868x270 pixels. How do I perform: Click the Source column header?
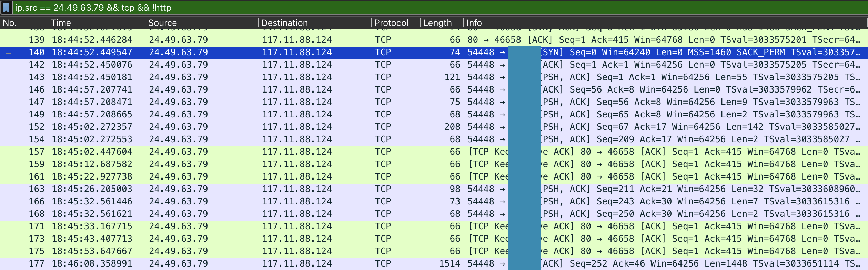[x=162, y=23]
